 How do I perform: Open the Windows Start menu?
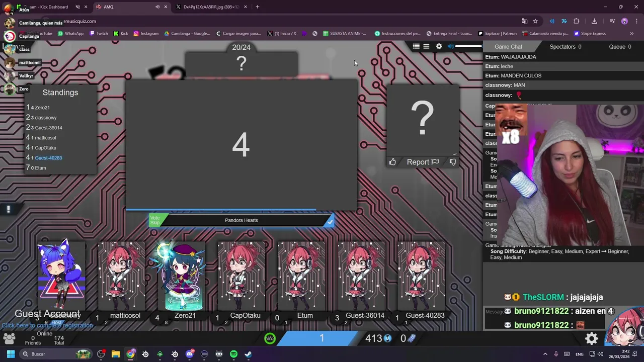tap(10, 354)
